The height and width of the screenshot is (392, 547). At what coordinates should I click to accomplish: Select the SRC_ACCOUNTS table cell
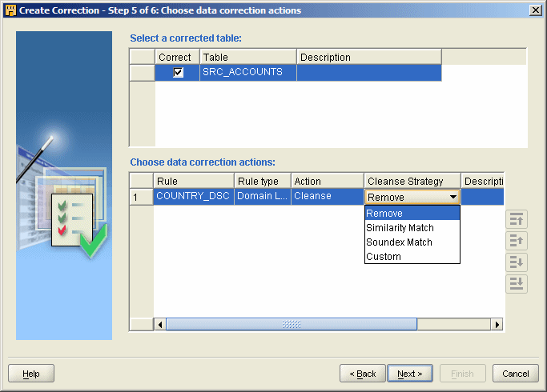click(248, 73)
